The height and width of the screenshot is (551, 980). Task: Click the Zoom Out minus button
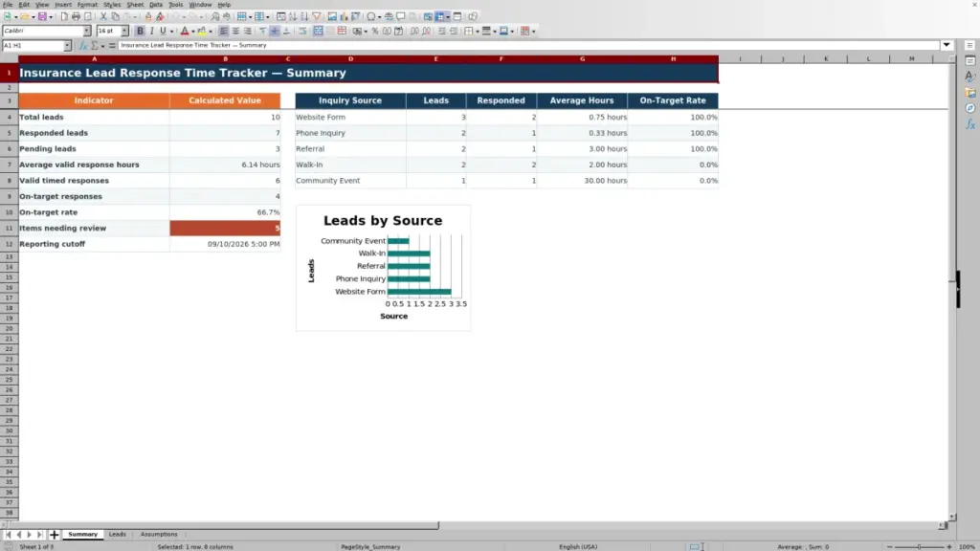tap(889, 546)
